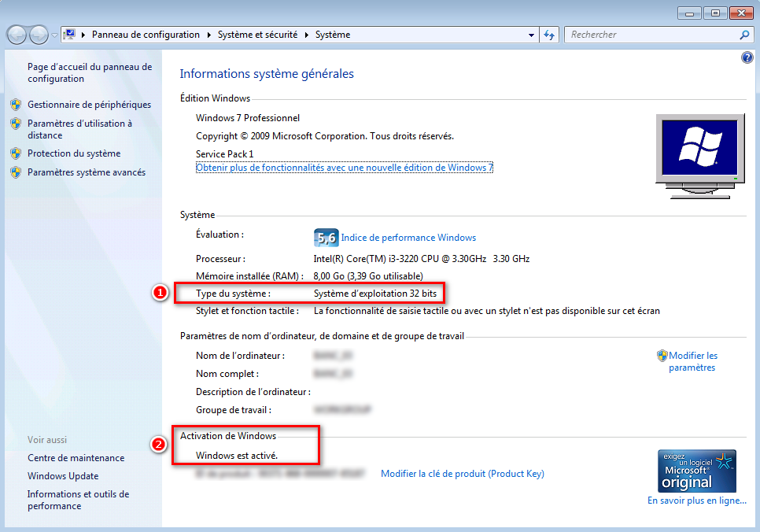Click stylus and touch unavailable message
The height and width of the screenshot is (532, 760).
pos(487,311)
